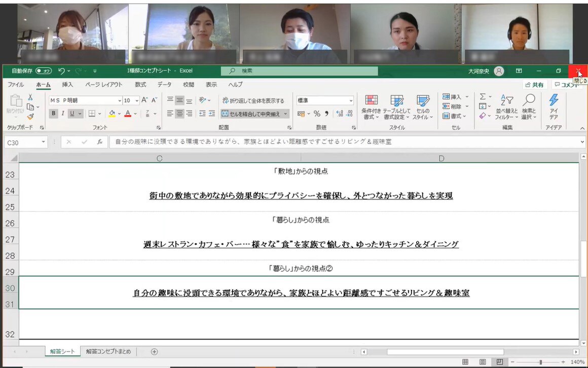Open テーブルとして書式設定 gallery
Screen dimensions: 588x368
pyautogui.click(x=396, y=107)
